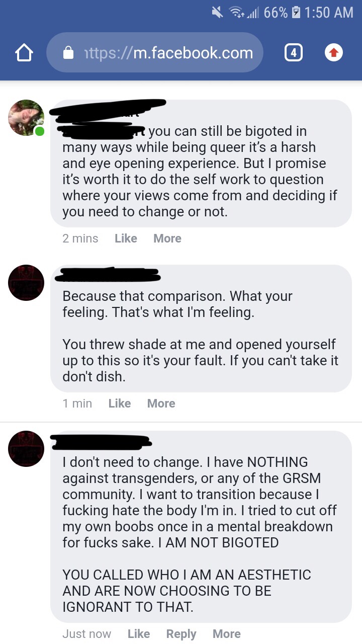Open first commenter's profile photo with green dot
Viewport: 362px width, 644px height.
point(26,118)
